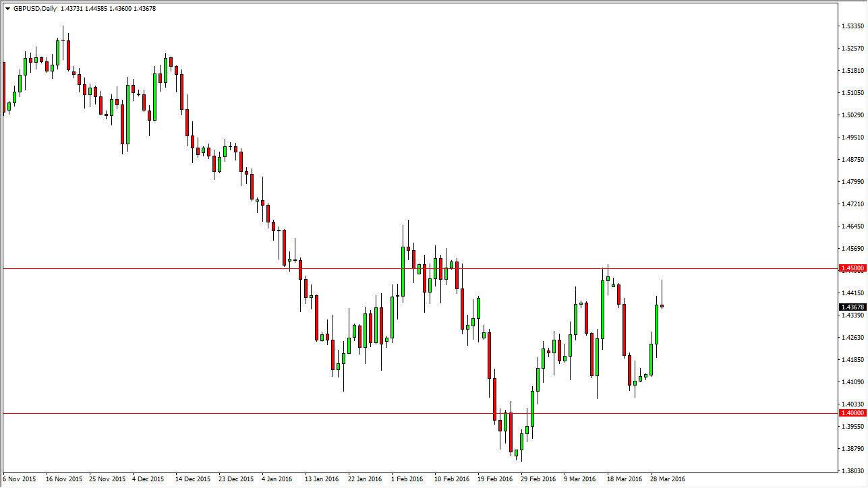Click the highest candle from mid-November 2015
Image resolution: width=868 pixels, height=488 pixels.
pos(63,40)
